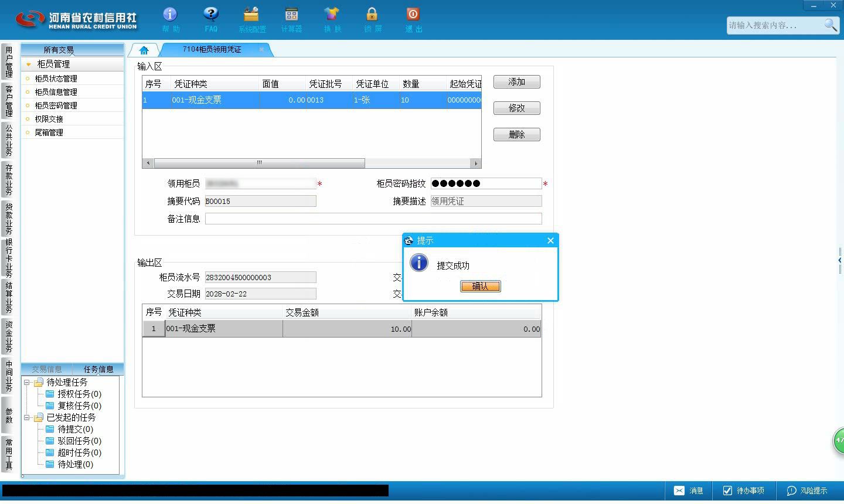Click the red exit icon
This screenshot has height=504, width=844.
(x=413, y=14)
